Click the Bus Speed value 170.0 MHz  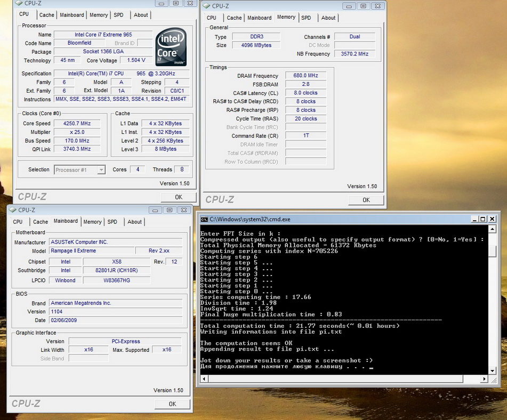pos(77,141)
